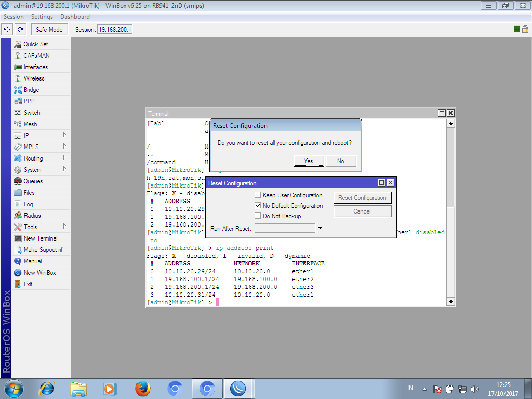Click the green traffic indicator icon
The height and width of the screenshot is (399, 532).
click(517, 29)
